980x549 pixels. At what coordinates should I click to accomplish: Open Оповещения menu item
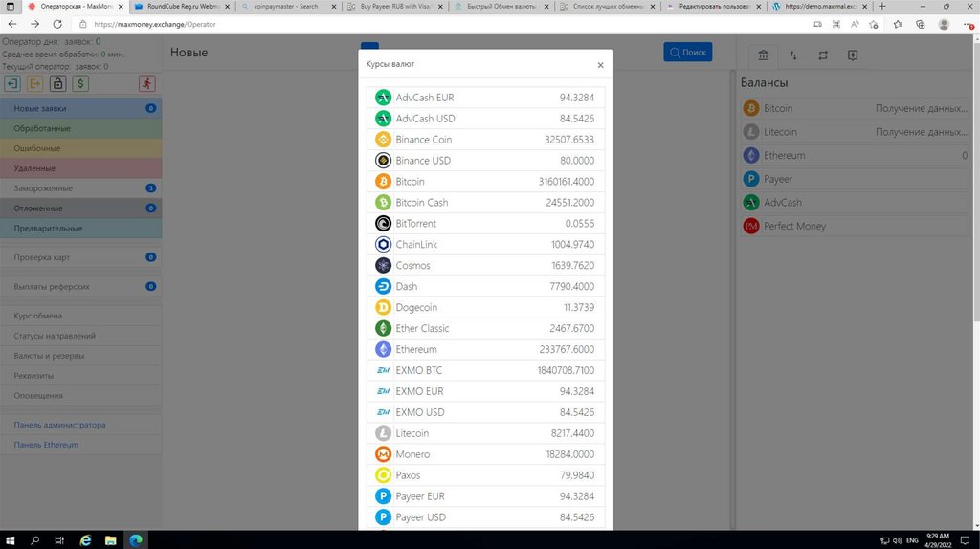tap(80, 395)
